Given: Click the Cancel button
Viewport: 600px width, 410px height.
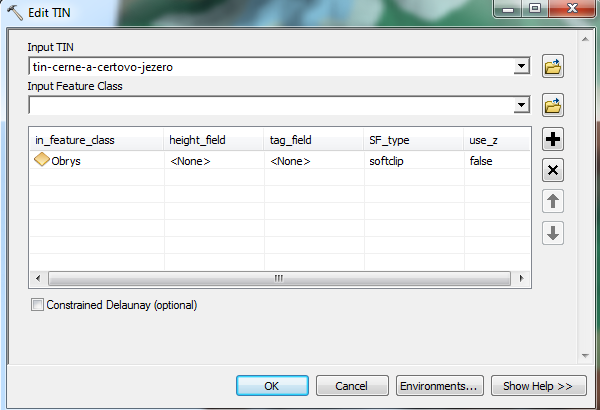Looking at the screenshot, I should pos(352,385).
